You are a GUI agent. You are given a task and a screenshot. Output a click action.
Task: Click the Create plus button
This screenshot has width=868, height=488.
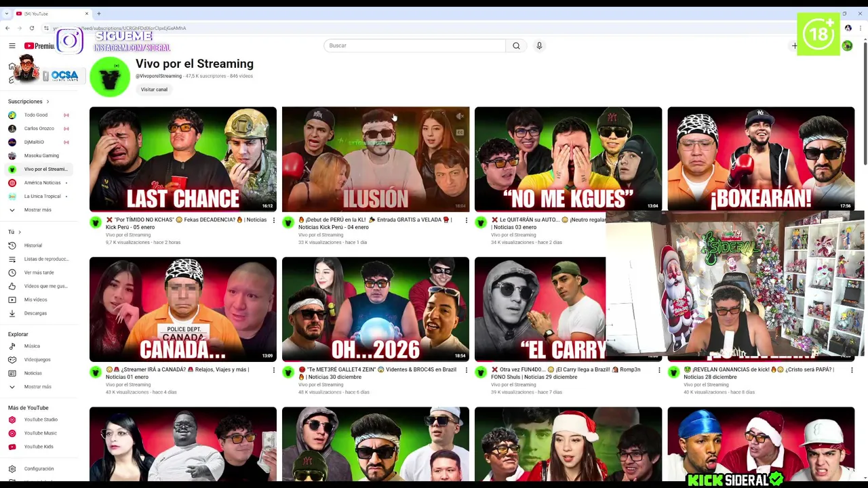pos(795,46)
